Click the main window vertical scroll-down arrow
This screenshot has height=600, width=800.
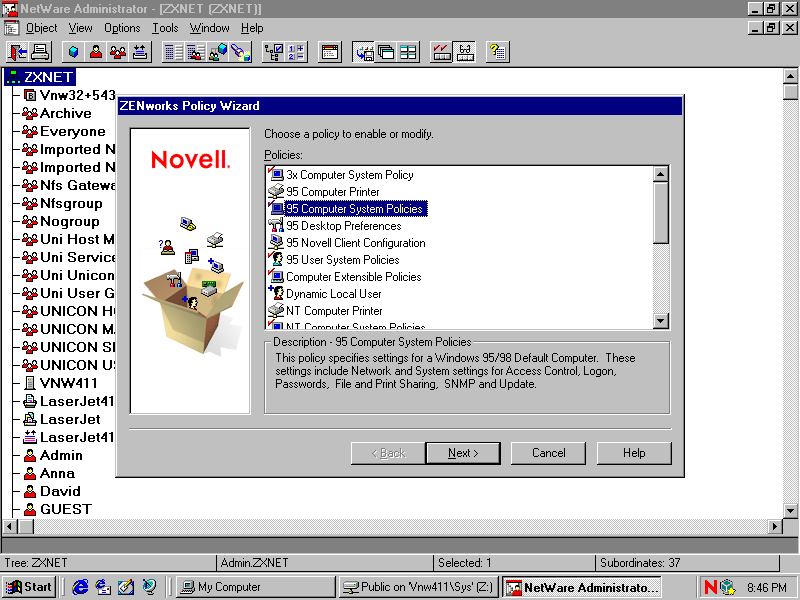(790, 510)
